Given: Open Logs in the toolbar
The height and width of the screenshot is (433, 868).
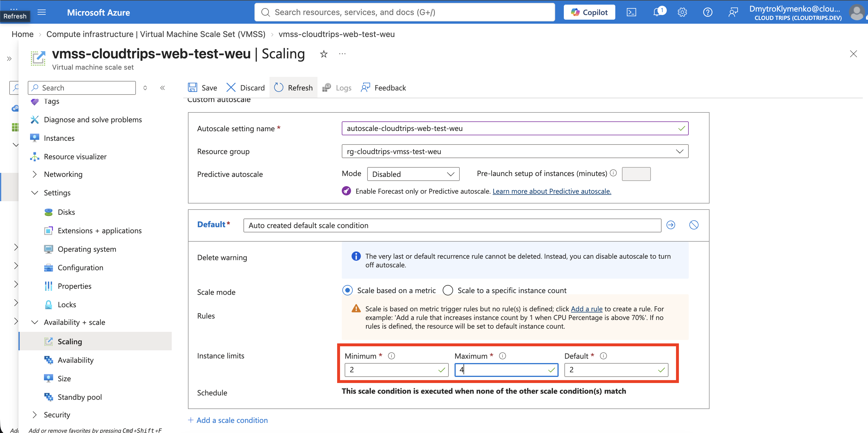Looking at the screenshot, I should [337, 88].
